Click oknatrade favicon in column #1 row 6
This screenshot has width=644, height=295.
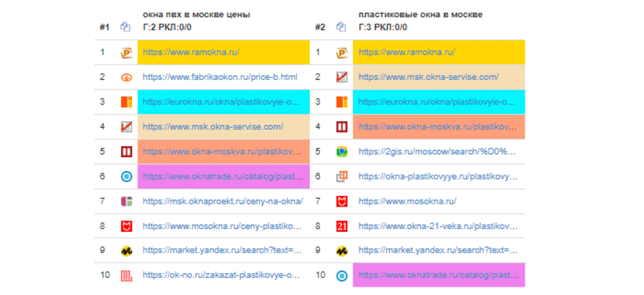[127, 176]
